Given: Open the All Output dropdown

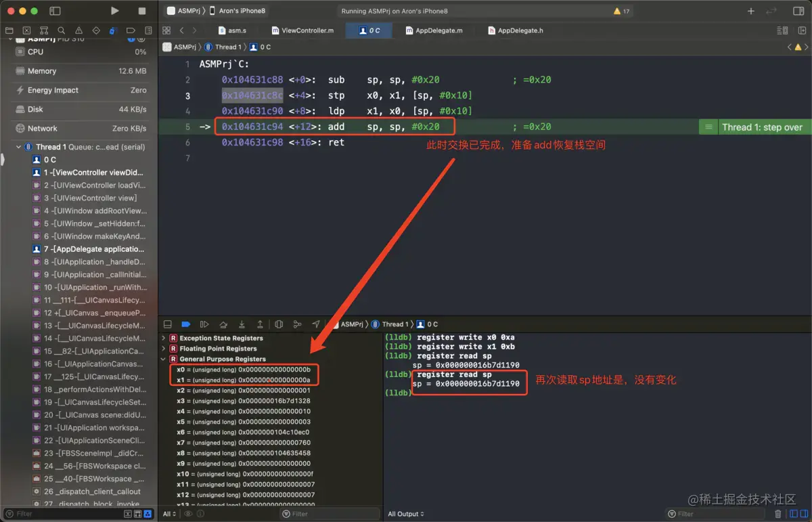Looking at the screenshot, I should 407,514.
